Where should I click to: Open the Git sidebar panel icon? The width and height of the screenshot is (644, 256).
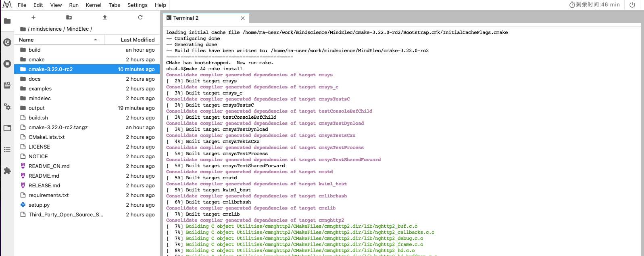pyautogui.click(x=7, y=42)
